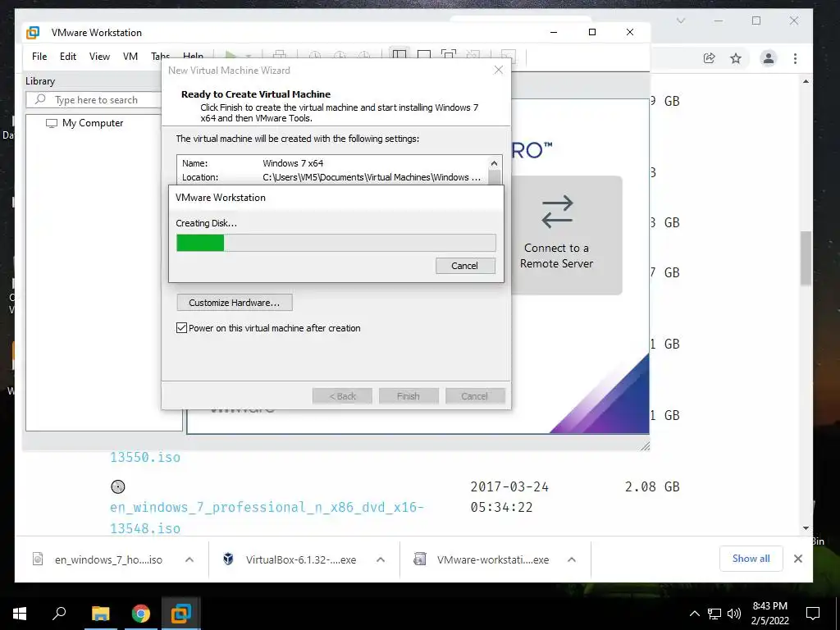
Task: Click the My Computer monitor icon in Library
Action: pyautogui.click(x=52, y=123)
